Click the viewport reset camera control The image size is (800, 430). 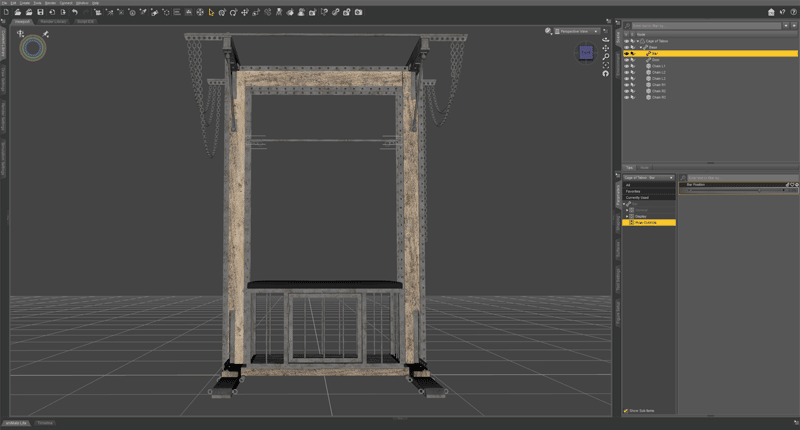tap(606, 74)
